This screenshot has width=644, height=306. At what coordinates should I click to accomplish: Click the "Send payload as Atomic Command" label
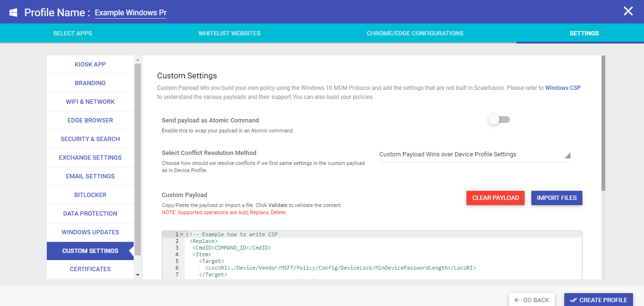(211, 120)
